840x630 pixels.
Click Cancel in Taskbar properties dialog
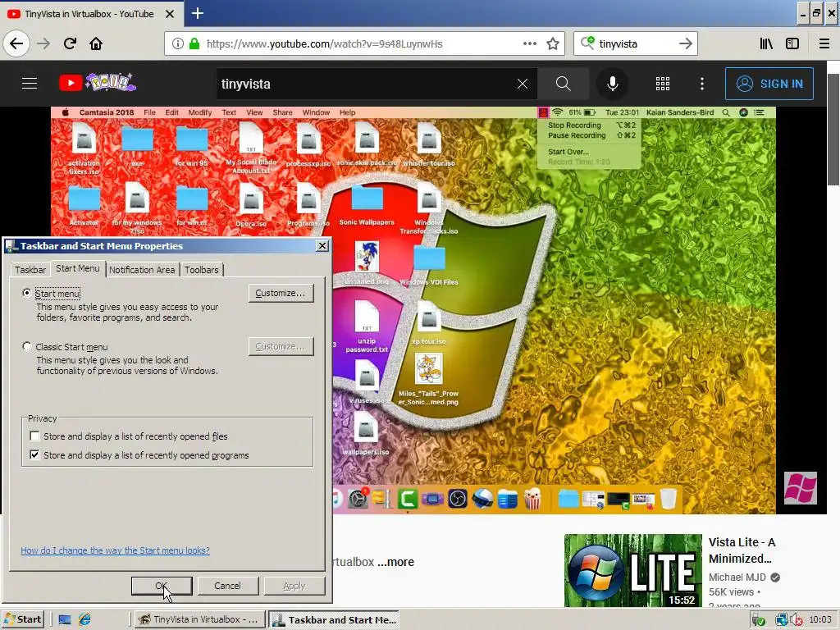[227, 586]
